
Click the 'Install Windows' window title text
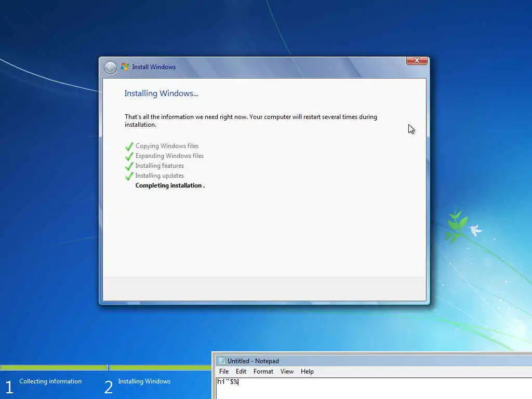tap(154, 67)
